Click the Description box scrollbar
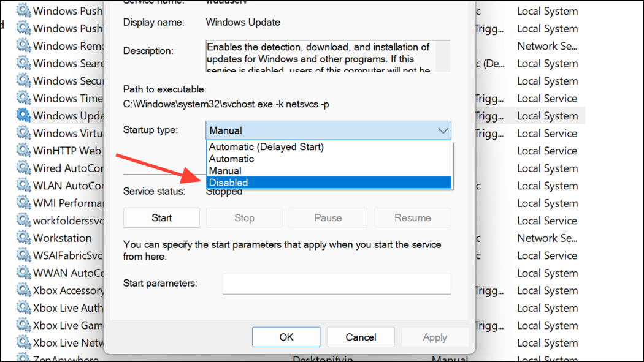 tap(443, 56)
